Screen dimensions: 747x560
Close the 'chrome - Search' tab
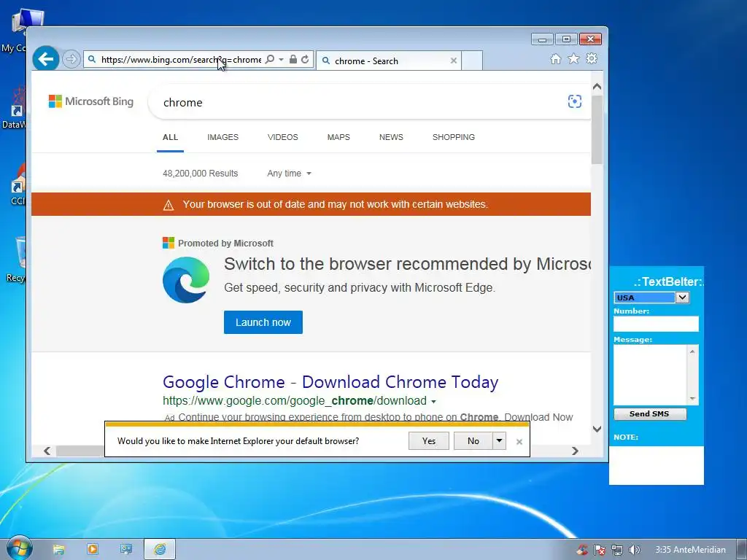(x=454, y=61)
